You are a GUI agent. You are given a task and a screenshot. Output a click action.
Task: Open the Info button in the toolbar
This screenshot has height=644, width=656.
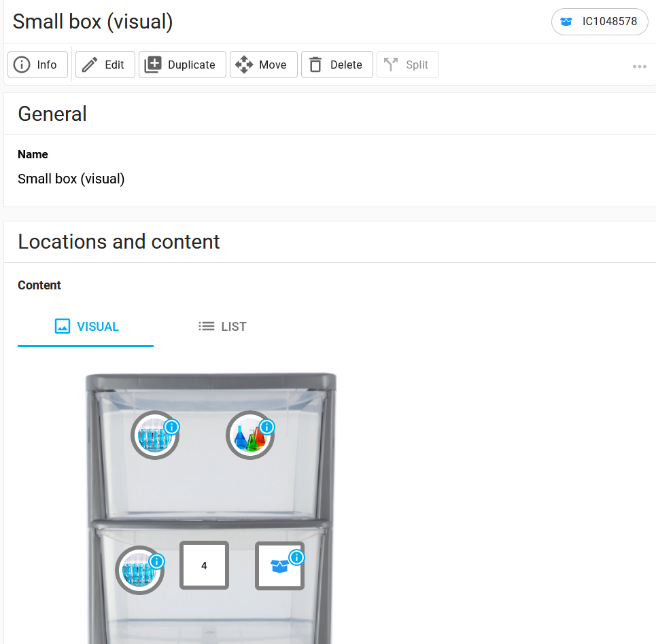(x=37, y=65)
